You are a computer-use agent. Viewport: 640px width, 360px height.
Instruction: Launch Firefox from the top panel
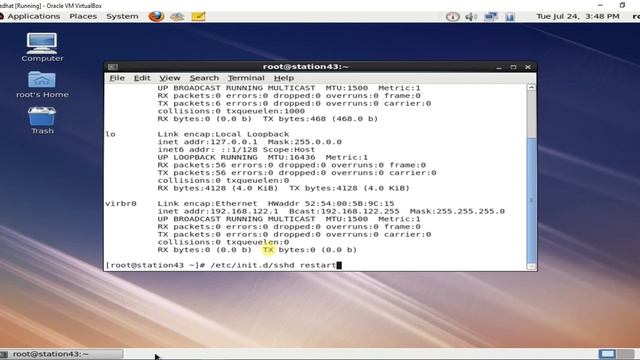[x=156, y=16]
